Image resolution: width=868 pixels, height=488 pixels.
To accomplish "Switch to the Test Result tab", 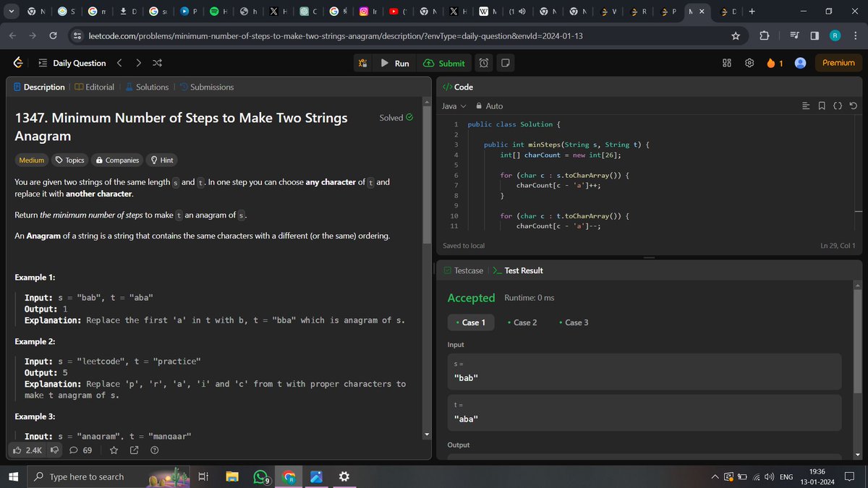I will point(517,270).
